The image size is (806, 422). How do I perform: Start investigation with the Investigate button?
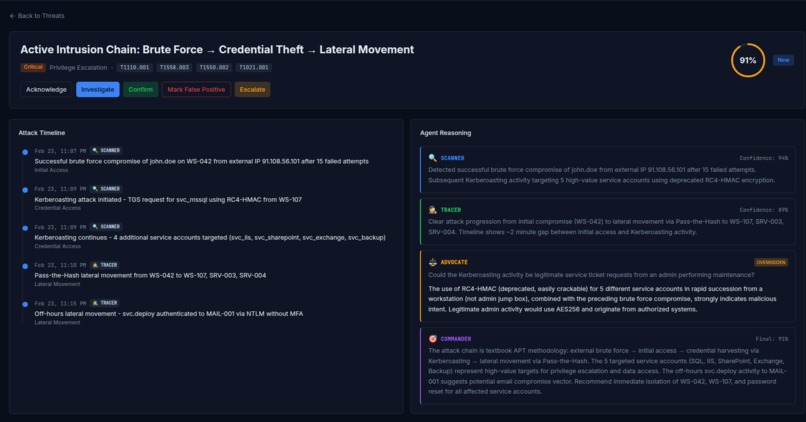coord(98,89)
